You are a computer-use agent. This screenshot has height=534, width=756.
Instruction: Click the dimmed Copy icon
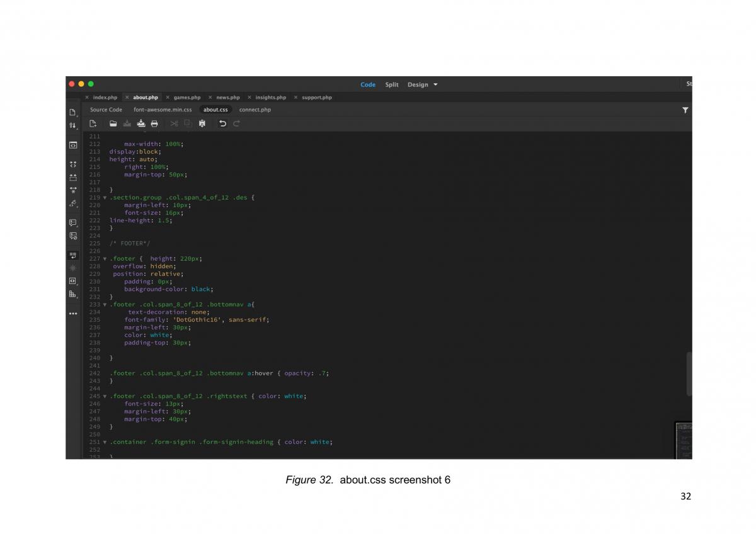188,123
